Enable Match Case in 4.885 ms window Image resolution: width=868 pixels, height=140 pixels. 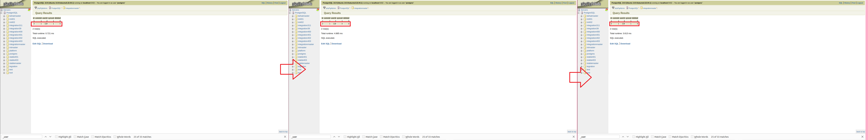coord(364,137)
